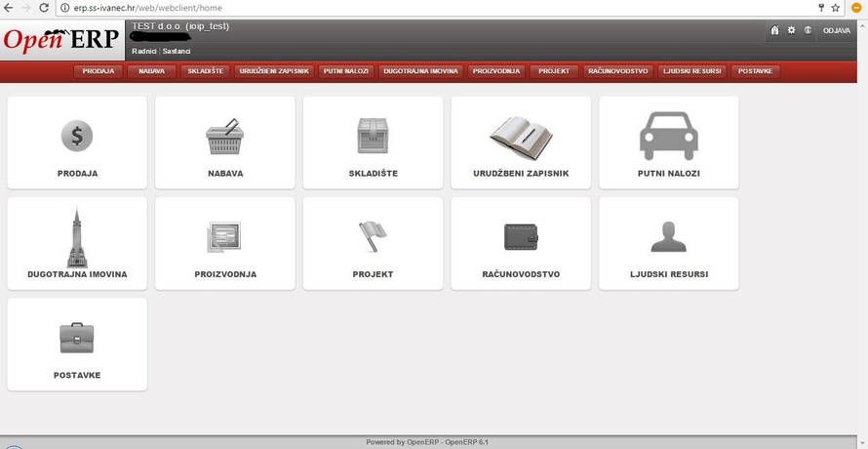Click the Radnici shortcut link
The height and width of the screenshot is (449, 868).
pos(144,51)
